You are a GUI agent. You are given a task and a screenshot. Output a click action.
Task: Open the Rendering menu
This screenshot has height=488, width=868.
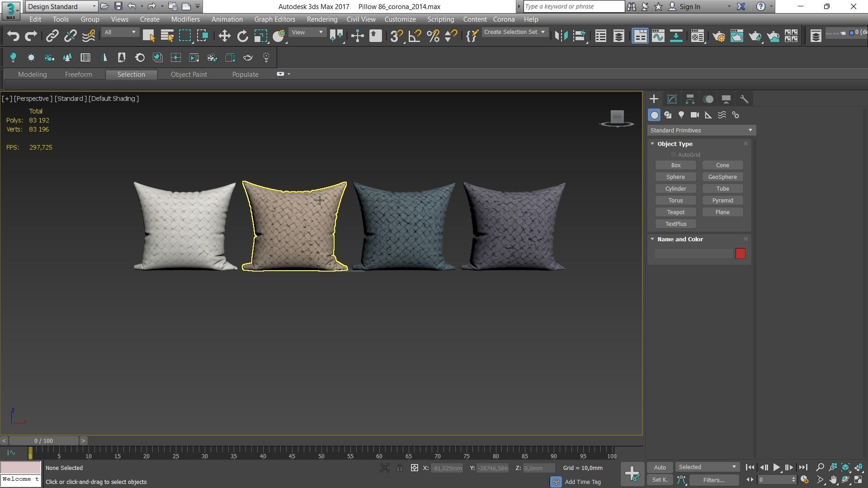click(x=322, y=19)
